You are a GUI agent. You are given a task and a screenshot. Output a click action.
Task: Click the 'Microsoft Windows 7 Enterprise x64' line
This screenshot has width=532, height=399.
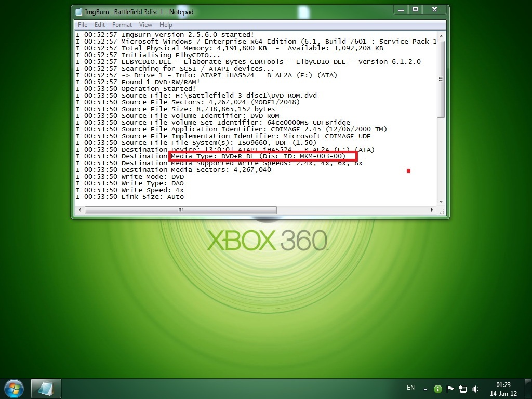256,42
